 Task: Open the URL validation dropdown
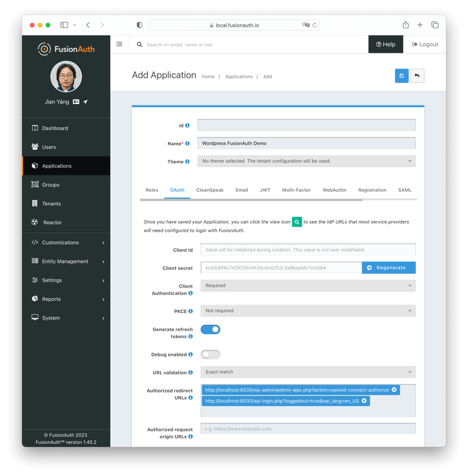coord(308,372)
